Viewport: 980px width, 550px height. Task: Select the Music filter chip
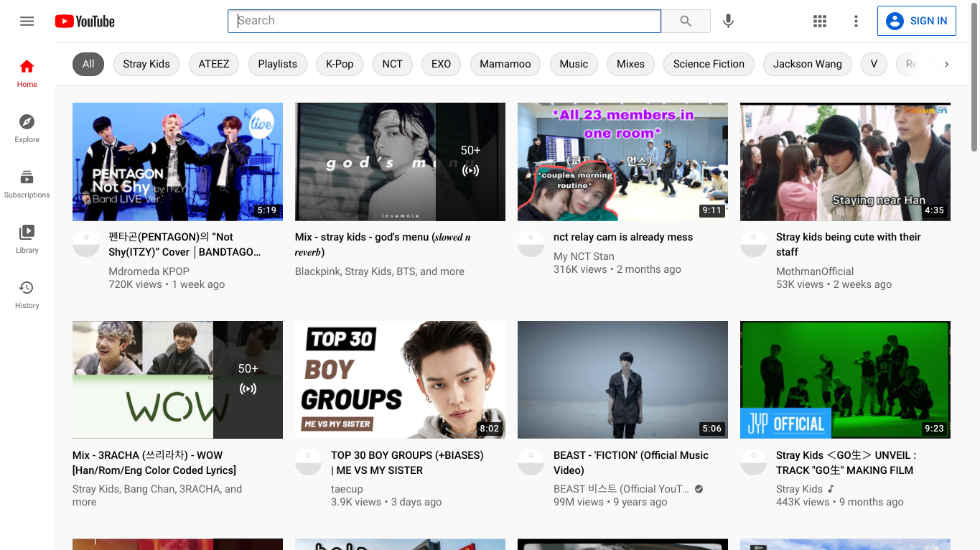574,64
